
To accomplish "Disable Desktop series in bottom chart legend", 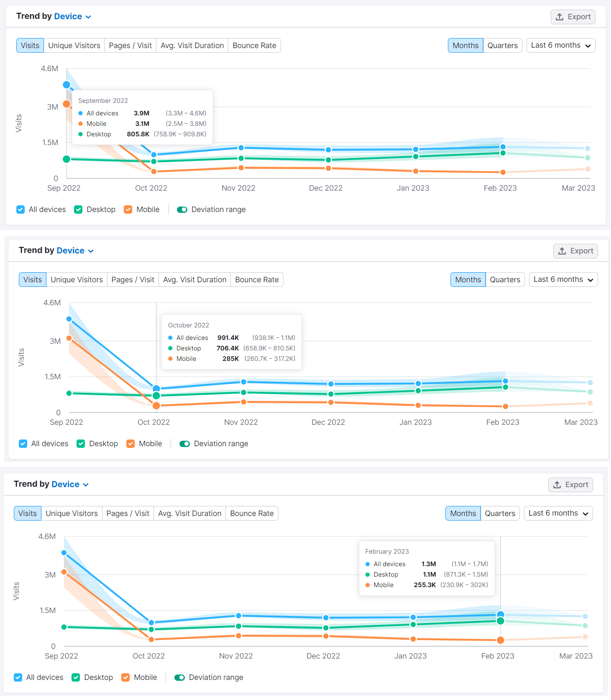I will pos(76,677).
